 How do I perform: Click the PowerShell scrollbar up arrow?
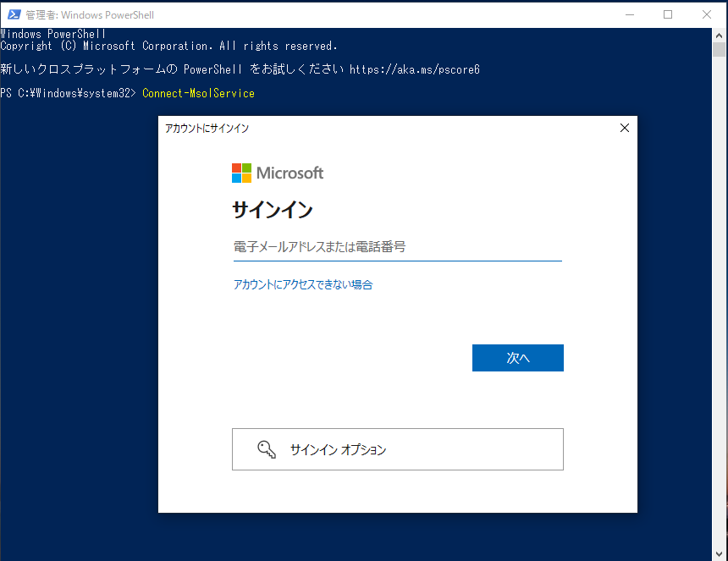[719, 36]
